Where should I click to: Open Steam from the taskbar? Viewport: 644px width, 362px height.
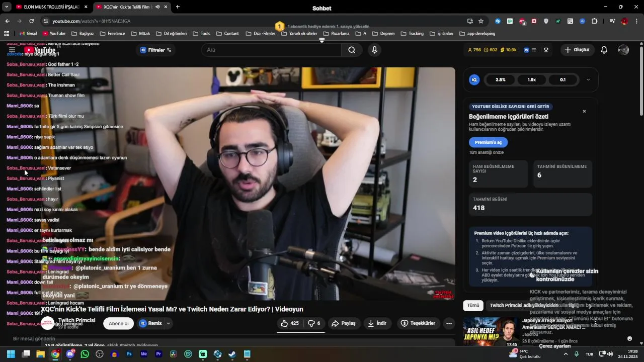[232, 354]
